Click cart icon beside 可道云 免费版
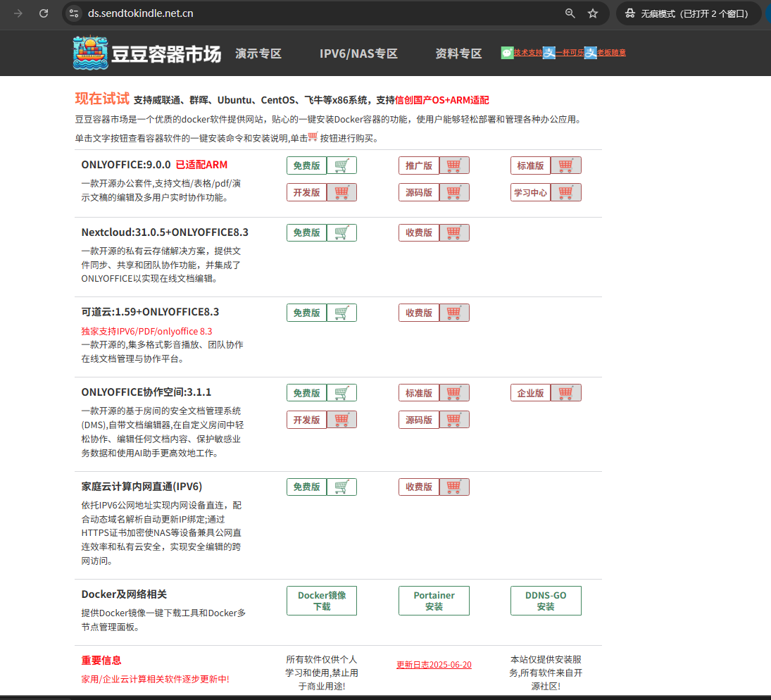Viewport: 771px width, 700px height. tap(341, 313)
